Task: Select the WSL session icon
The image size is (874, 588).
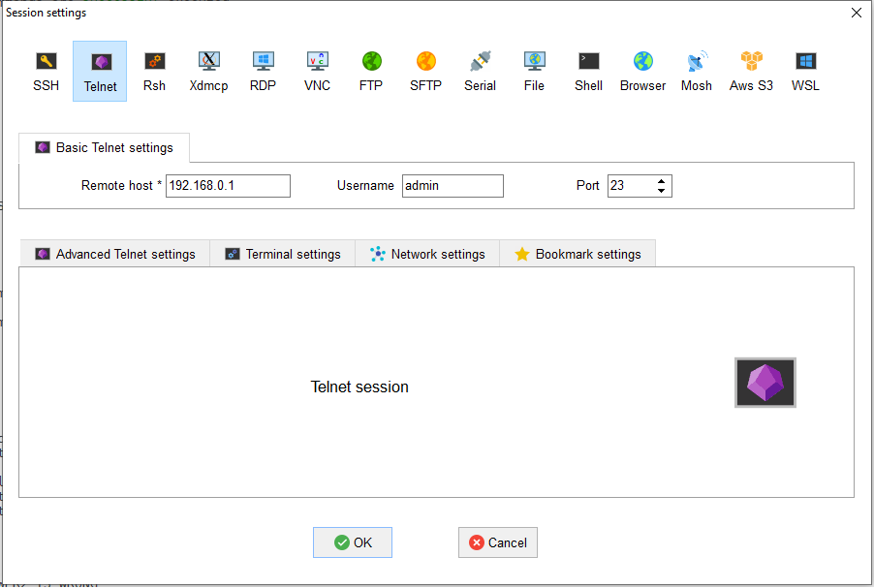Action: [x=805, y=71]
